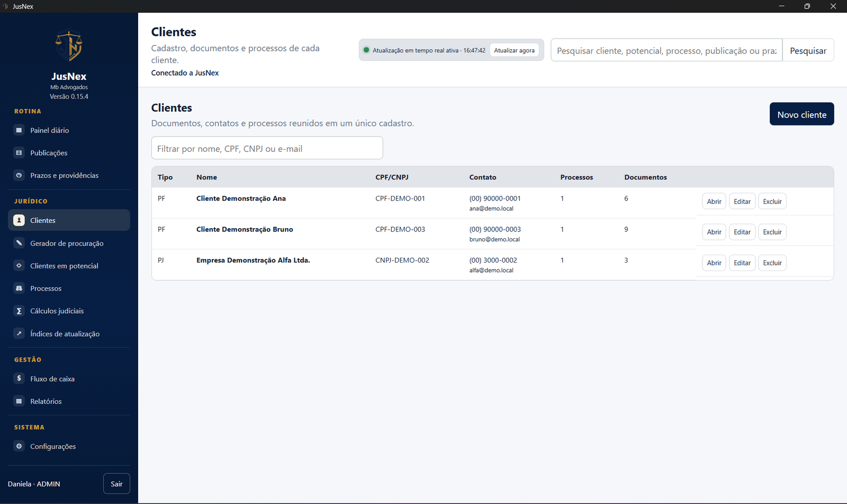
Task: Click the CPF-DEMO-003 cell
Action: [x=400, y=229]
